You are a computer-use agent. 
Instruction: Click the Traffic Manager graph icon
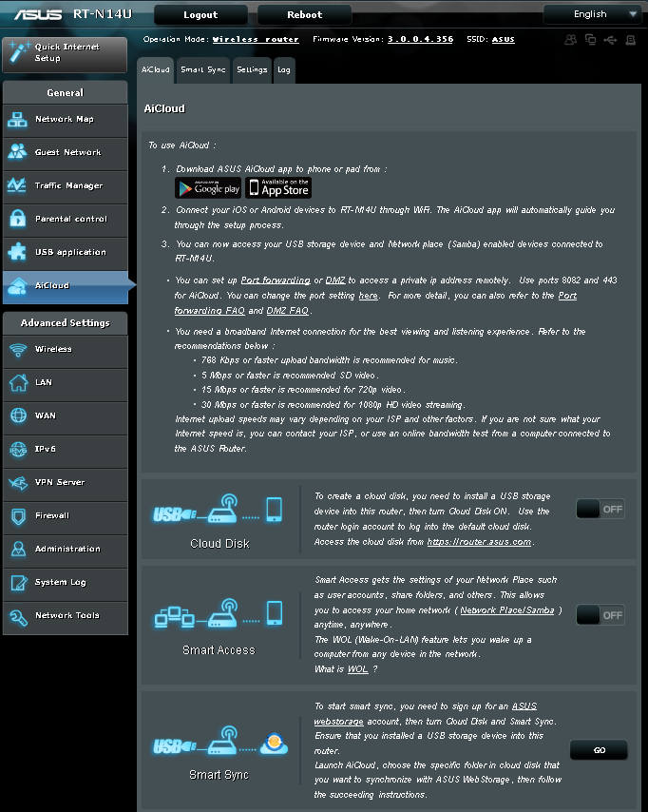tap(18, 184)
